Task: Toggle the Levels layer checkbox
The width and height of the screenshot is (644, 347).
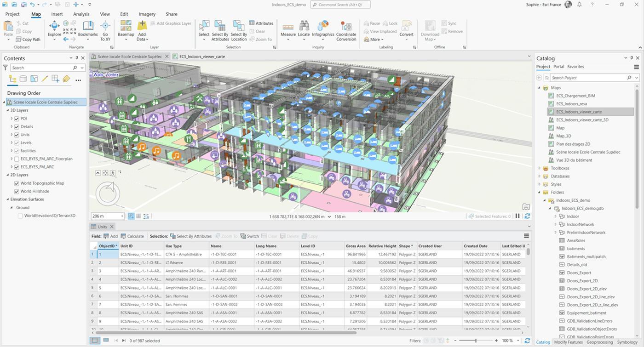Action: tap(17, 143)
